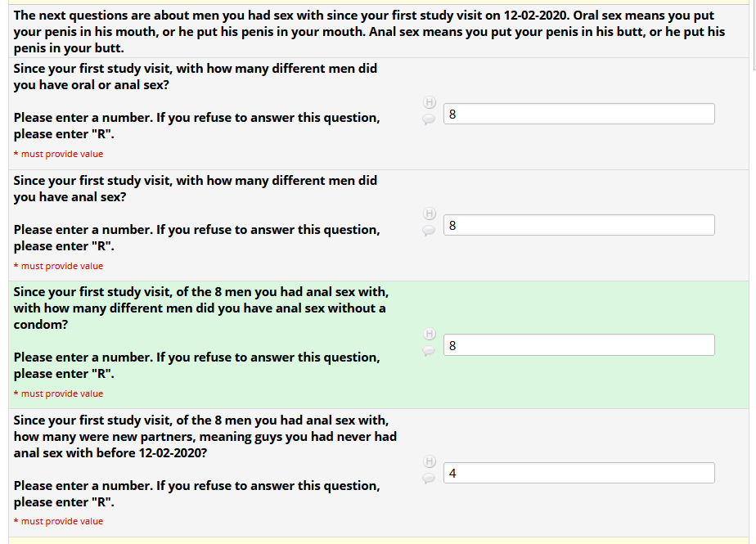Open data history for oral or anal sex partners field
Image resolution: width=756 pixels, height=544 pixels.
(x=430, y=102)
